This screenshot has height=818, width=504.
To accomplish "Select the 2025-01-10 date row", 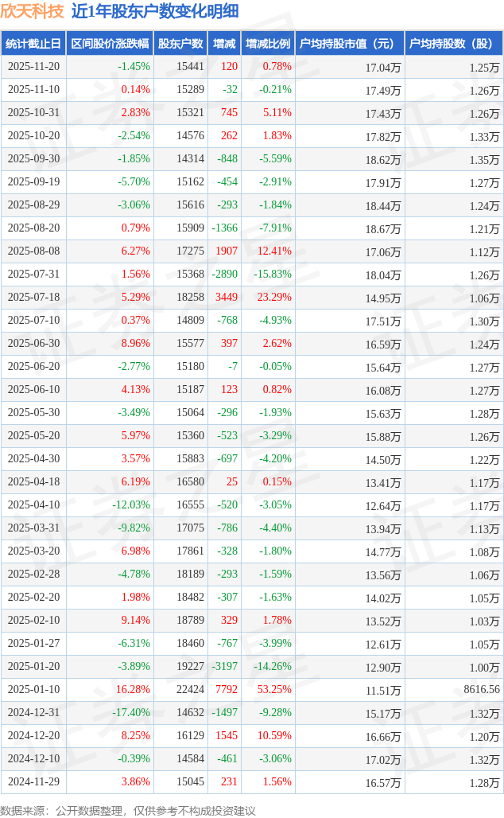I will [x=33, y=690].
